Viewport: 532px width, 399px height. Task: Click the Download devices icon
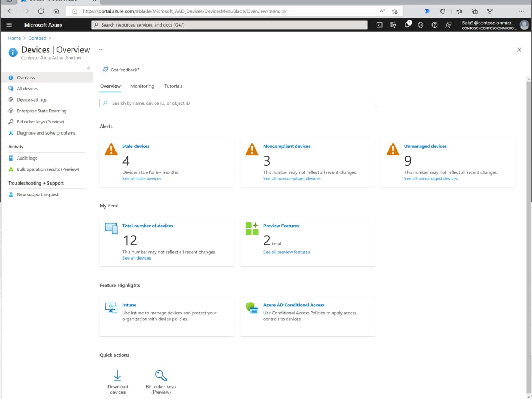point(118,376)
